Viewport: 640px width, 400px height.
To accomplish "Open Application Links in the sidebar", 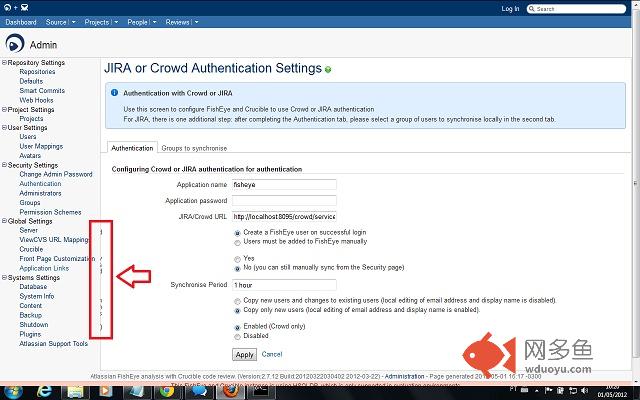I will point(44,268).
